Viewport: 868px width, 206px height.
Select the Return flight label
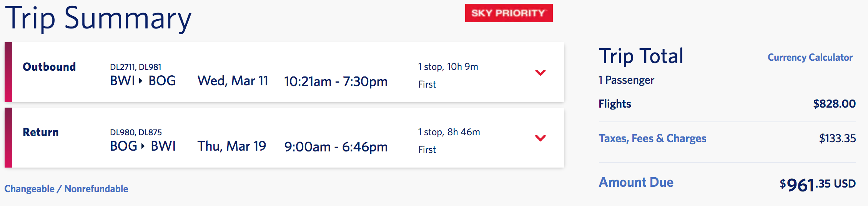click(41, 132)
